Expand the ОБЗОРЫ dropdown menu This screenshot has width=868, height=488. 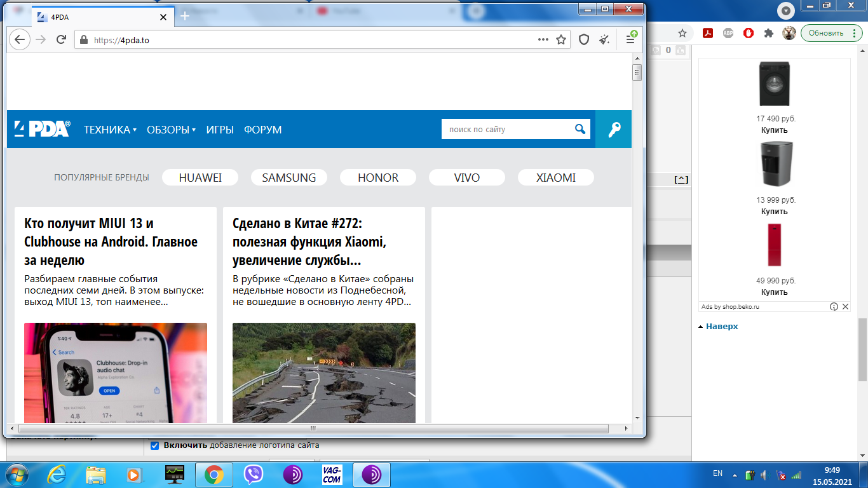pyautogui.click(x=171, y=130)
